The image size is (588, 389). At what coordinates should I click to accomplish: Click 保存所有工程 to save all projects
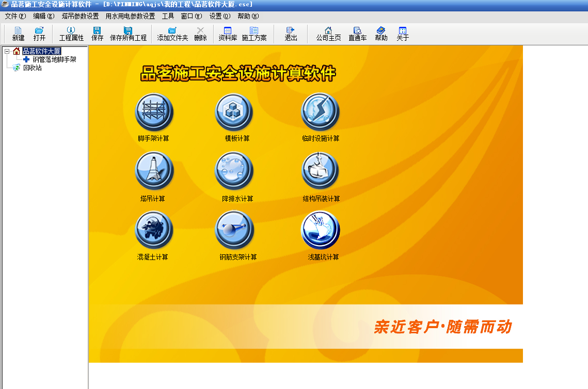click(128, 34)
